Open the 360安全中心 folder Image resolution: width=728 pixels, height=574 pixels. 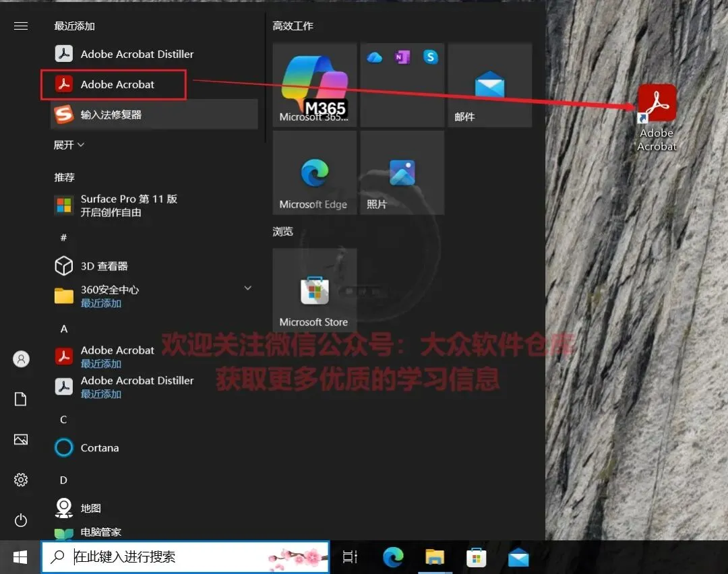click(154, 296)
